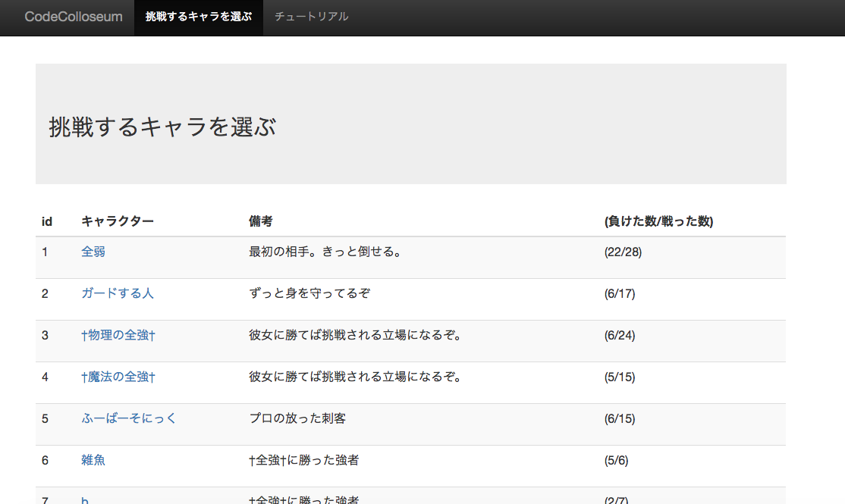
Task: Select the †物理の全強† character link
Action: click(x=118, y=335)
